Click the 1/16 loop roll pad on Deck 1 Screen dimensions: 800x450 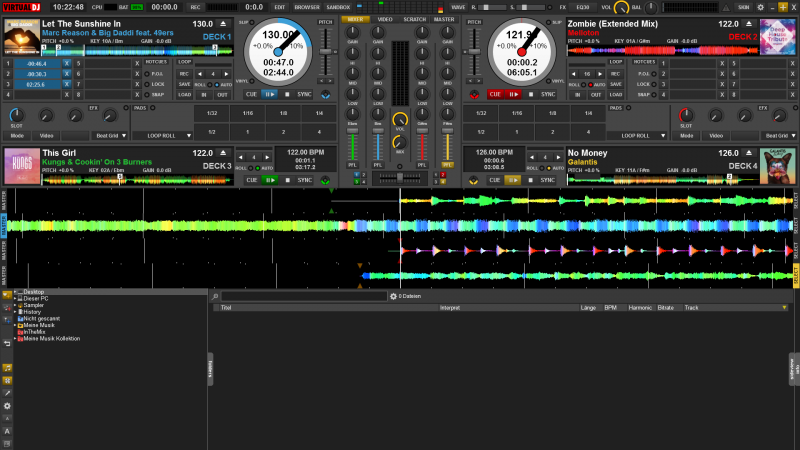pyautogui.click(x=247, y=113)
